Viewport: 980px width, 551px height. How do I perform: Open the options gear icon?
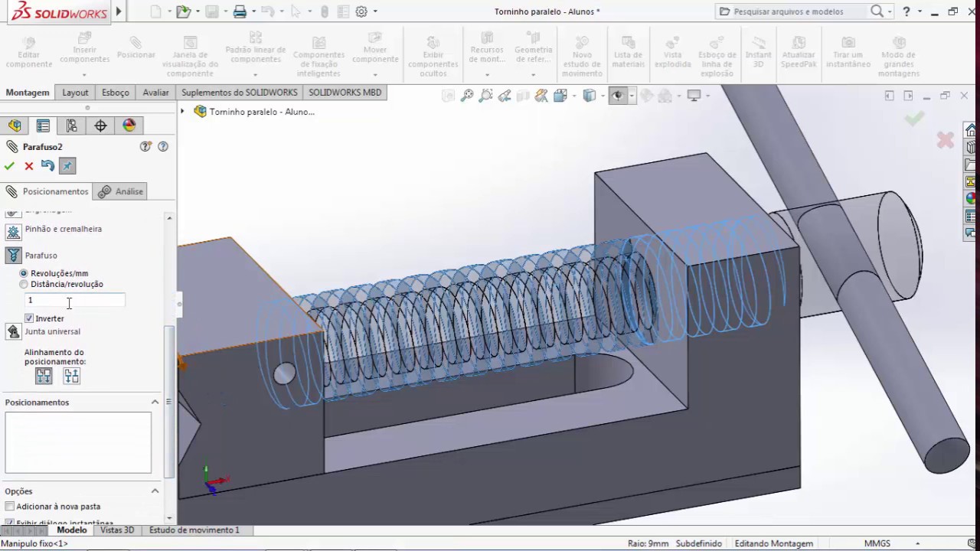point(361,11)
